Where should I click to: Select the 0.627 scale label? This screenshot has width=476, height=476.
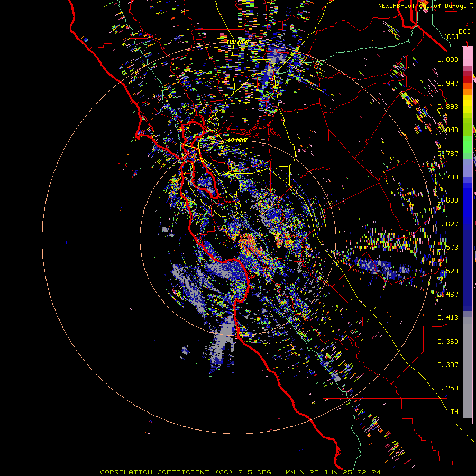pyautogui.click(x=448, y=224)
